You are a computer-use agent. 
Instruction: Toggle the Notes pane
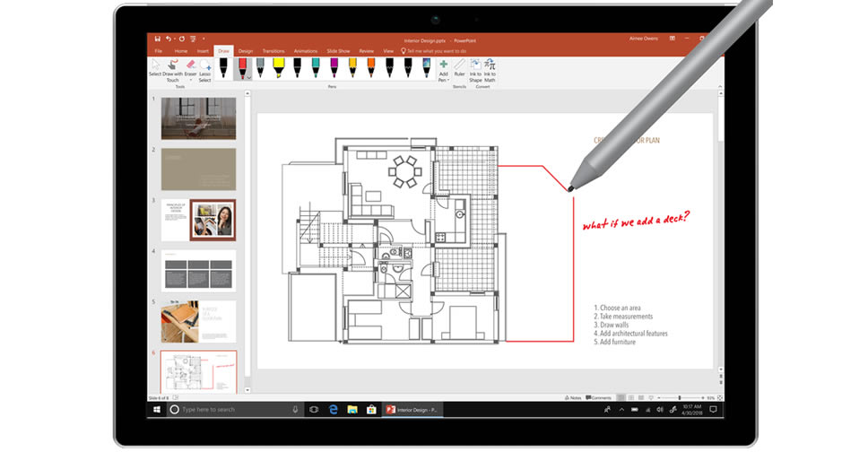tap(572, 397)
